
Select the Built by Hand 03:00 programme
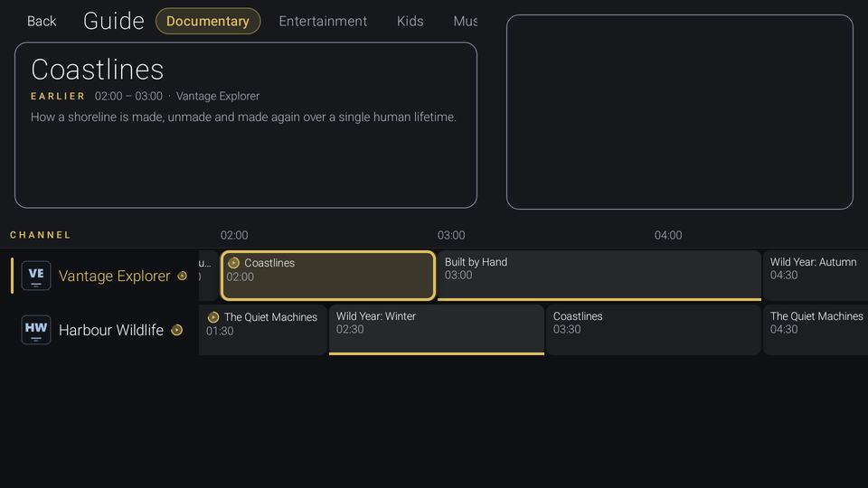(x=599, y=276)
